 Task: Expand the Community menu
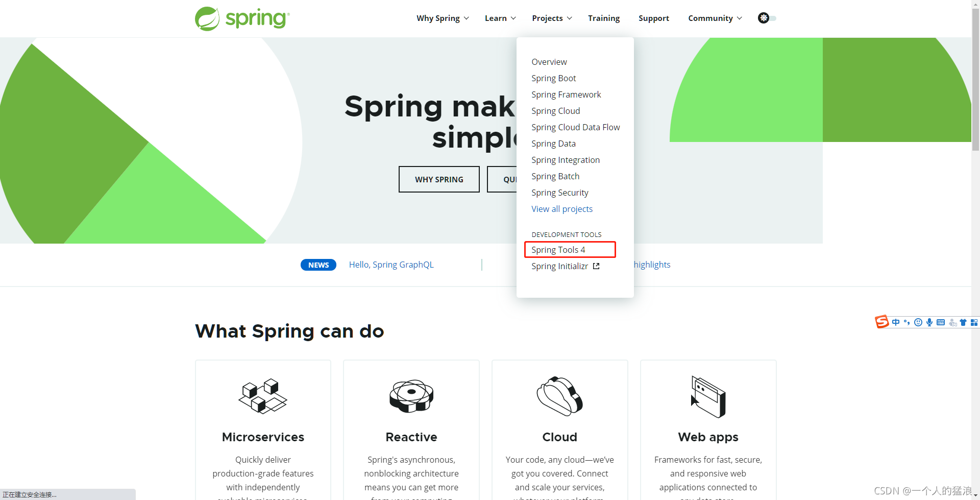pyautogui.click(x=715, y=18)
